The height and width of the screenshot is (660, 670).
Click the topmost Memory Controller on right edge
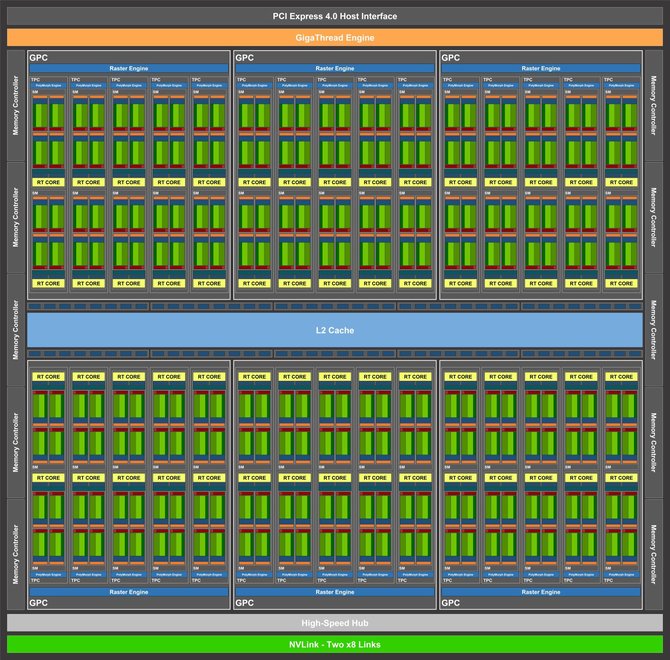(653, 106)
